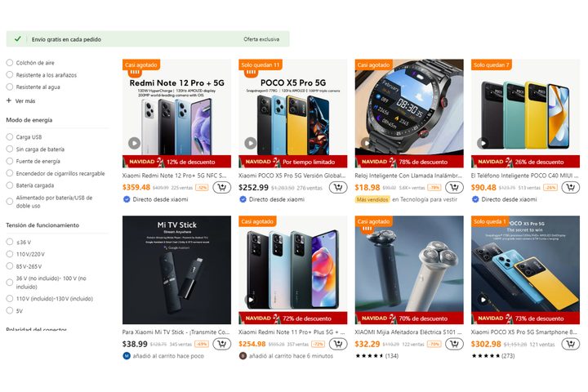Add Mi TV Stick to cart
Viewport: 588px width, 392px height.
[x=221, y=345]
